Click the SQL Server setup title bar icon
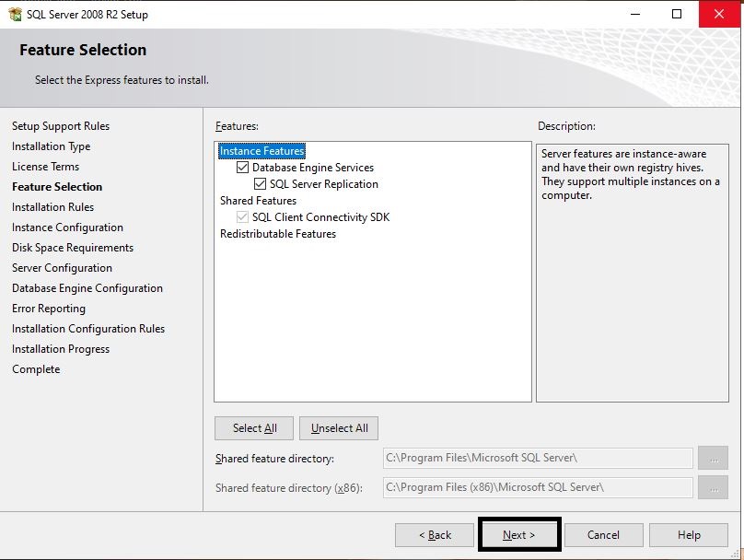Screen dimensions: 744x560 [x=15, y=14]
